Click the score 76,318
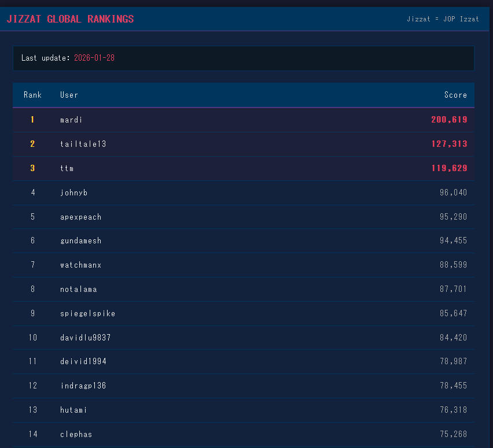 click(x=454, y=410)
